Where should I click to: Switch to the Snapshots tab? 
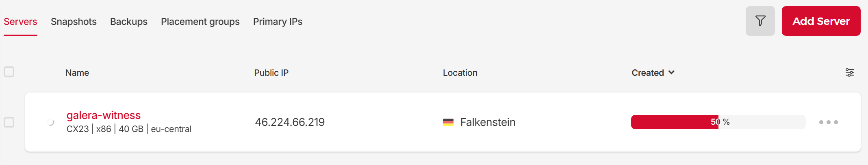[x=74, y=22]
